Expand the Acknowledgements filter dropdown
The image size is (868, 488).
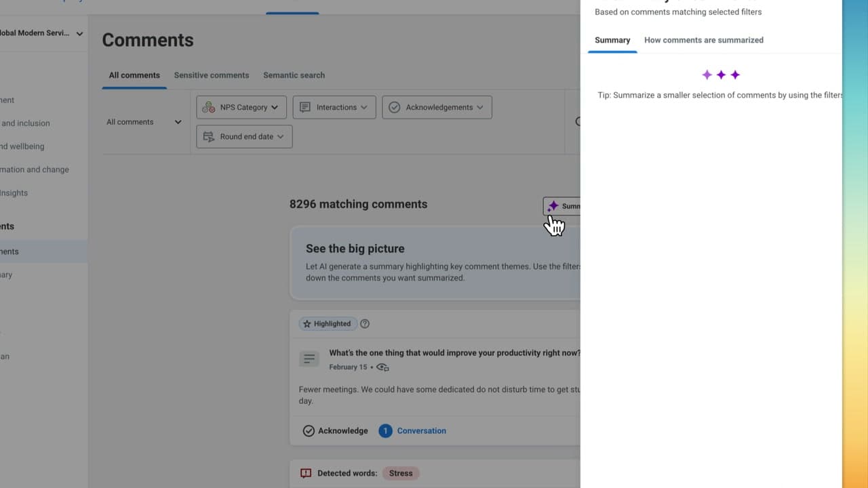coord(437,107)
